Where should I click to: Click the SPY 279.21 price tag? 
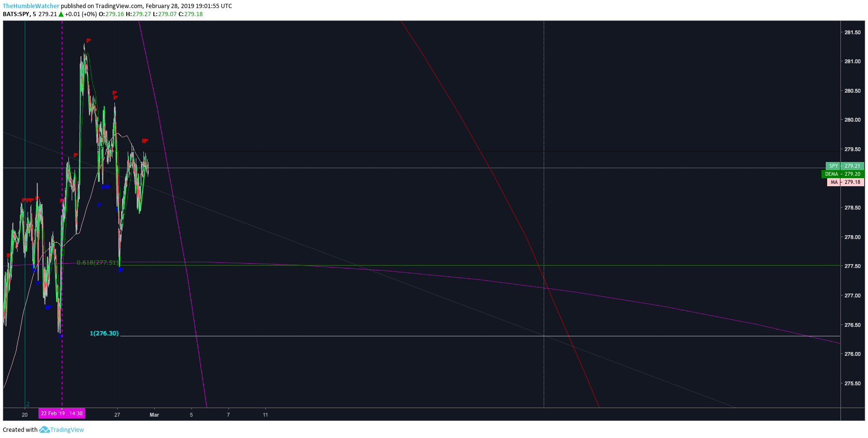pos(845,166)
